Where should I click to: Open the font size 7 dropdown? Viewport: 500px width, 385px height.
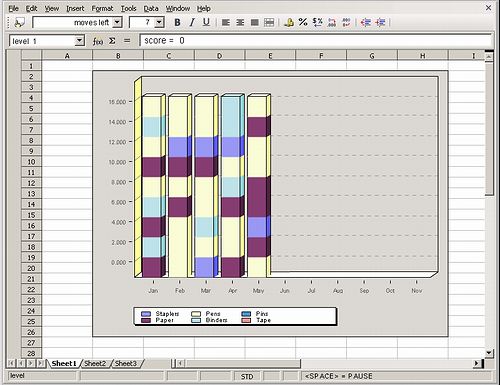pyautogui.click(x=159, y=22)
